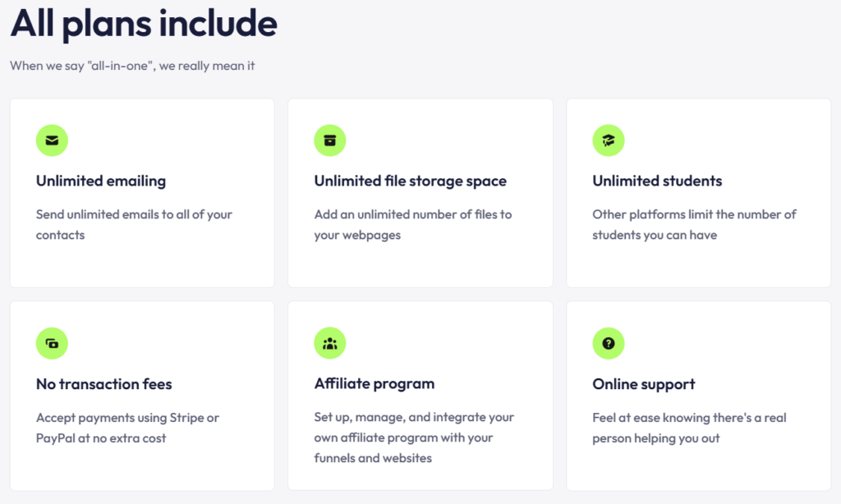Click the graduation cap students icon
This screenshot has width=841, height=504.
(x=609, y=140)
